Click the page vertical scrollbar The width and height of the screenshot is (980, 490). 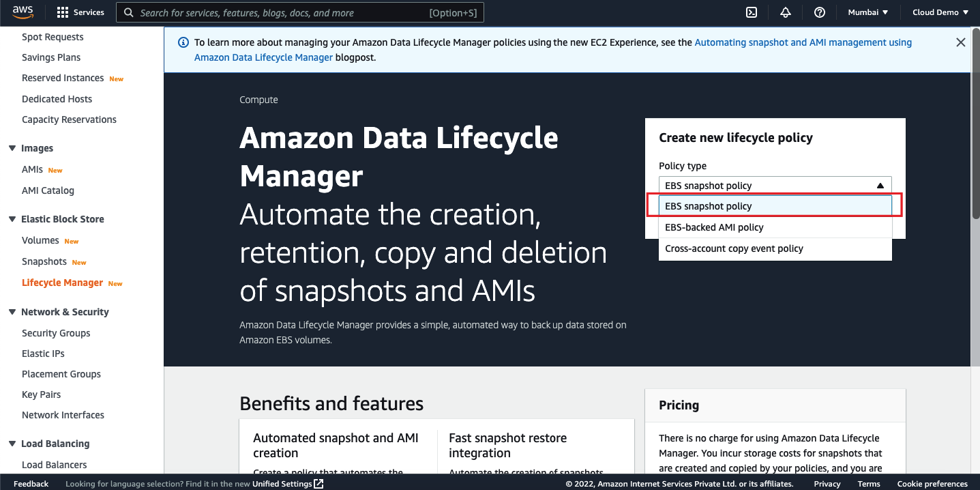pos(975,123)
